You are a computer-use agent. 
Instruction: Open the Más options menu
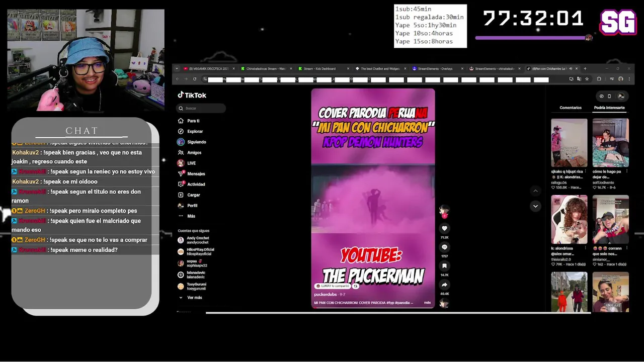pos(187,216)
